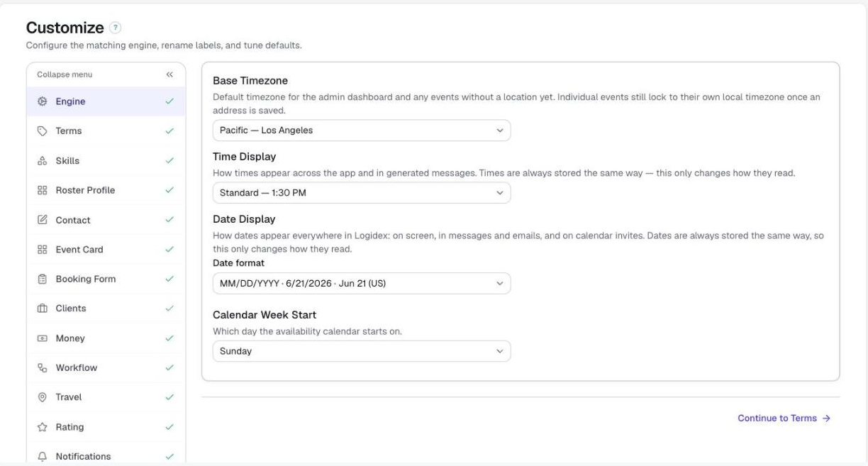Open the Contact section
The height and width of the screenshot is (466, 868).
[106, 220]
